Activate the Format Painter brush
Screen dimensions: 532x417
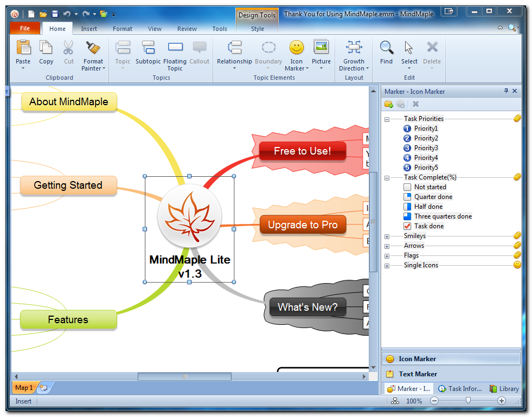click(93, 48)
